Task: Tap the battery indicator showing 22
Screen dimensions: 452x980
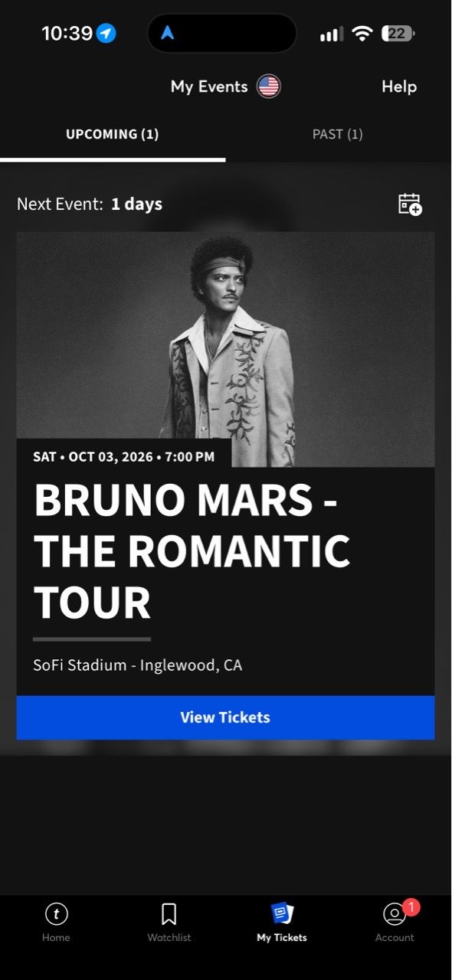Action: click(x=398, y=34)
